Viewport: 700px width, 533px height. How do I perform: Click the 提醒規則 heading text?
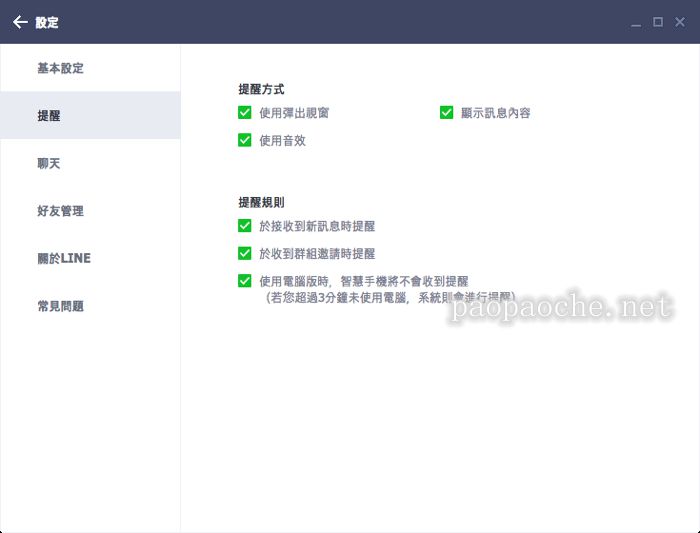[x=261, y=203]
